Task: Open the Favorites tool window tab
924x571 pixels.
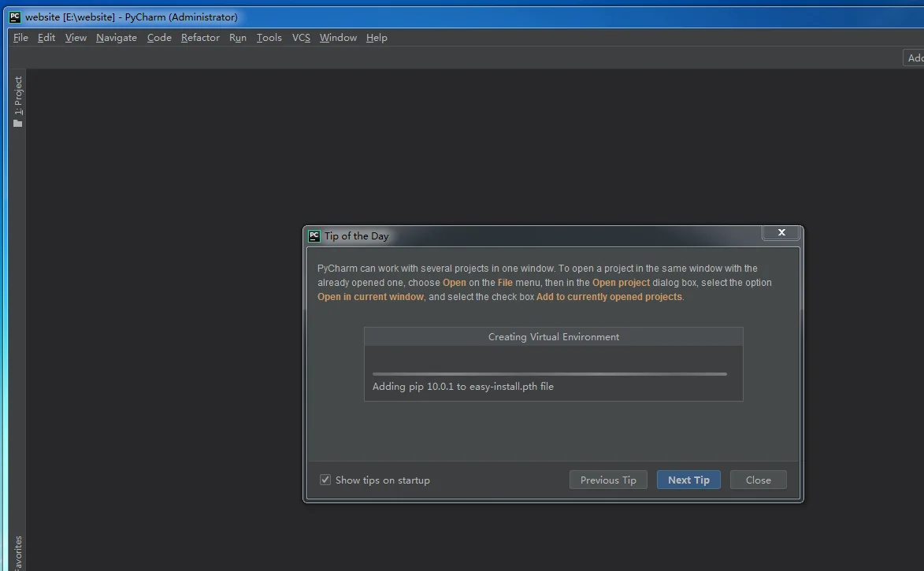Action: coord(17,553)
